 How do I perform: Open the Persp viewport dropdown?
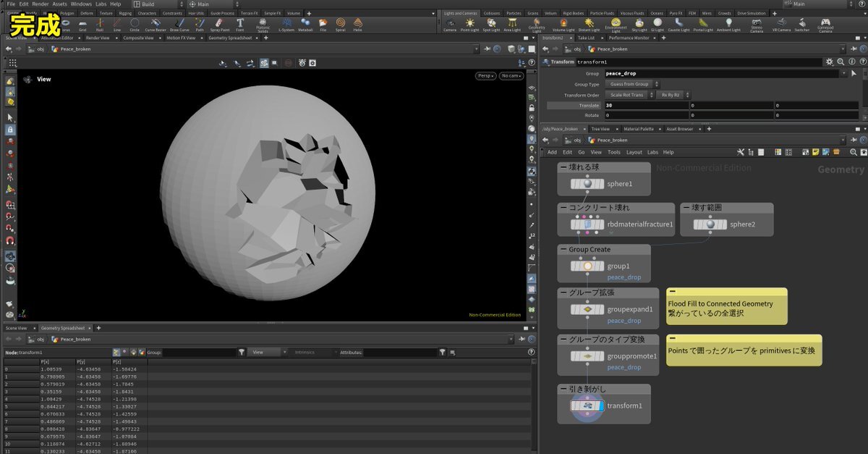click(485, 75)
